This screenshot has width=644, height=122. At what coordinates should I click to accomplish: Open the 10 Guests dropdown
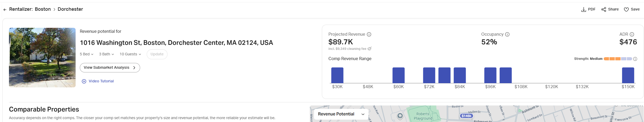[x=130, y=54]
